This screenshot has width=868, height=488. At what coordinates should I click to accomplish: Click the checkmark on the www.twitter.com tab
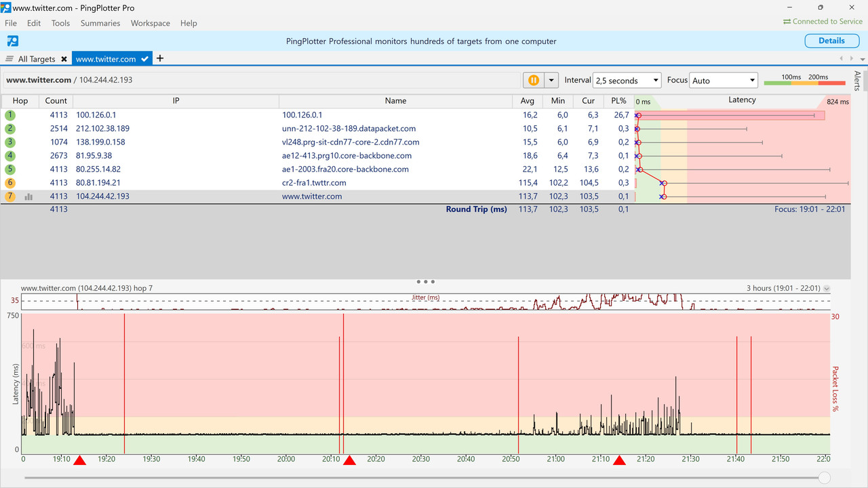tap(145, 59)
